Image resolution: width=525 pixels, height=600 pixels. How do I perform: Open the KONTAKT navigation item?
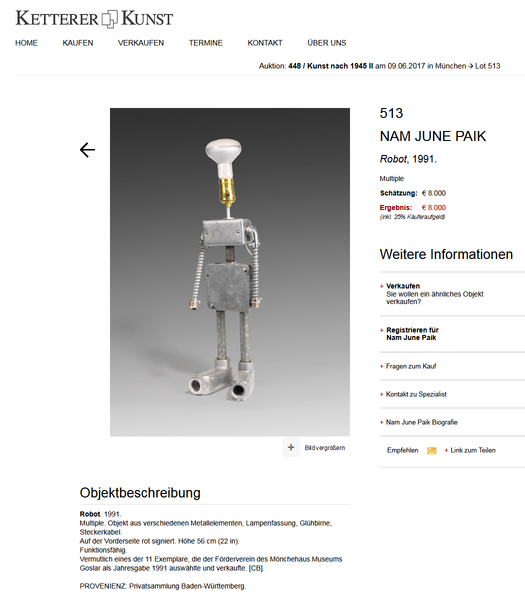[265, 43]
